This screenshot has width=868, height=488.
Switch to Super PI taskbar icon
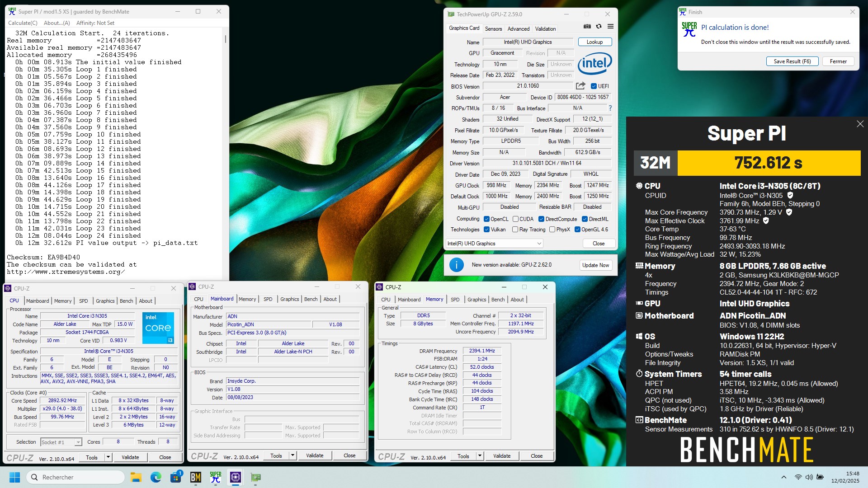click(216, 477)
